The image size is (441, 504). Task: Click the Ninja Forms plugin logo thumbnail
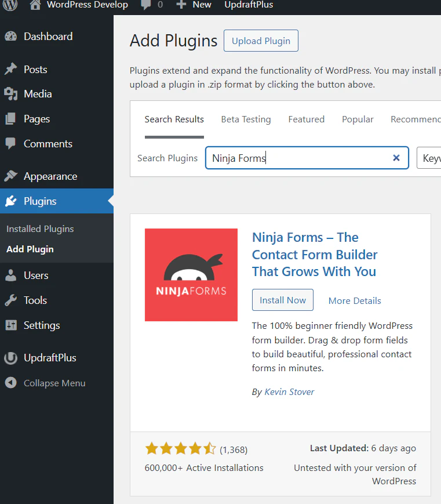[x=191, y=275]
